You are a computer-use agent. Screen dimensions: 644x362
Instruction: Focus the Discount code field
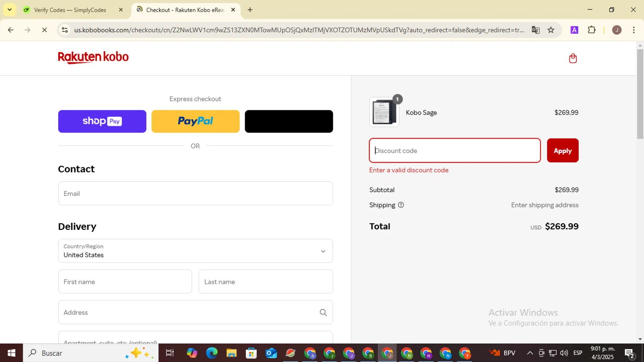coord(455,150)
